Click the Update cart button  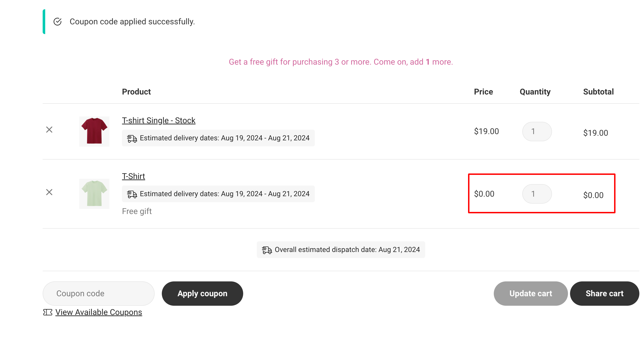pos(530,293)
